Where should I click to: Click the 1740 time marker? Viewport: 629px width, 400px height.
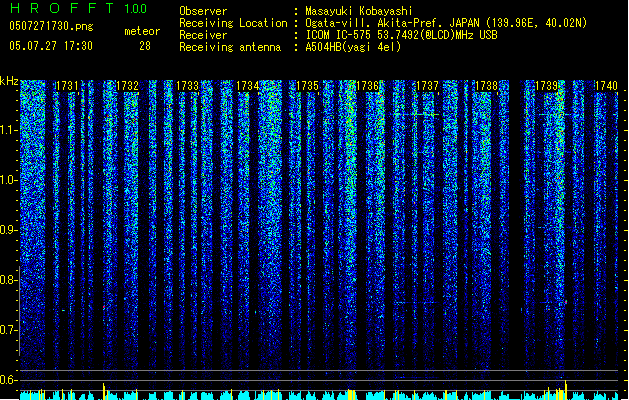click(x=606, y=86)
